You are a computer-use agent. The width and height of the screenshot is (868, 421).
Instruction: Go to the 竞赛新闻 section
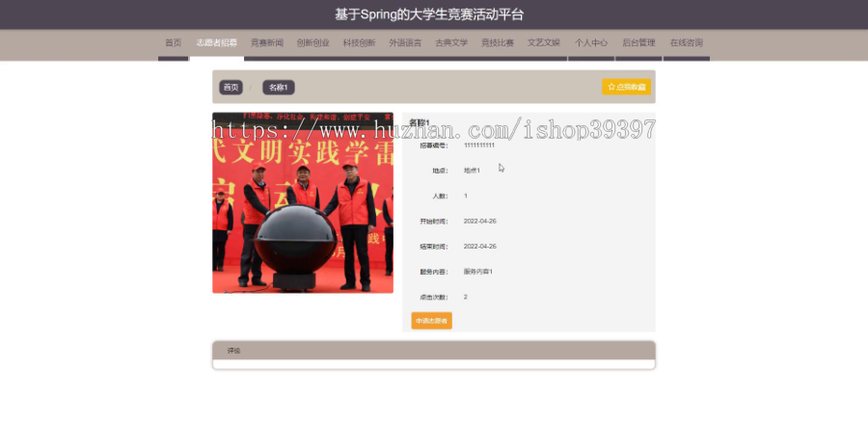(267, 42)
